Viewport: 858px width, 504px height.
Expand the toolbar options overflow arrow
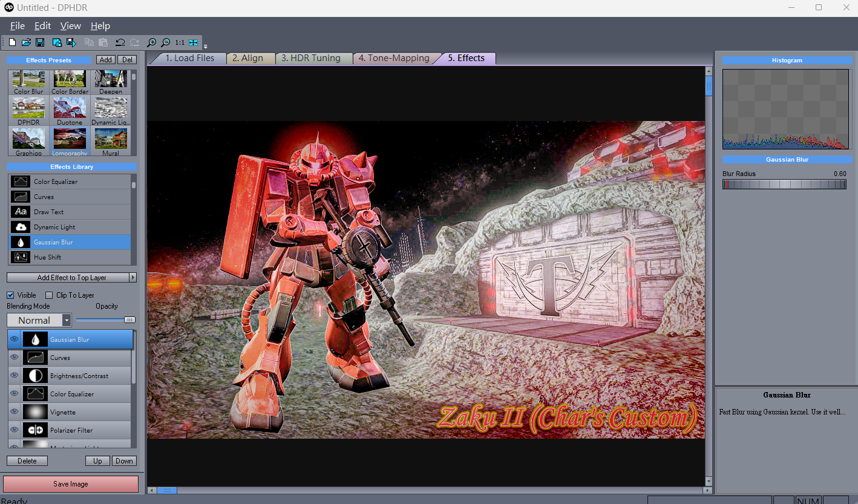(x=205, y=46)
